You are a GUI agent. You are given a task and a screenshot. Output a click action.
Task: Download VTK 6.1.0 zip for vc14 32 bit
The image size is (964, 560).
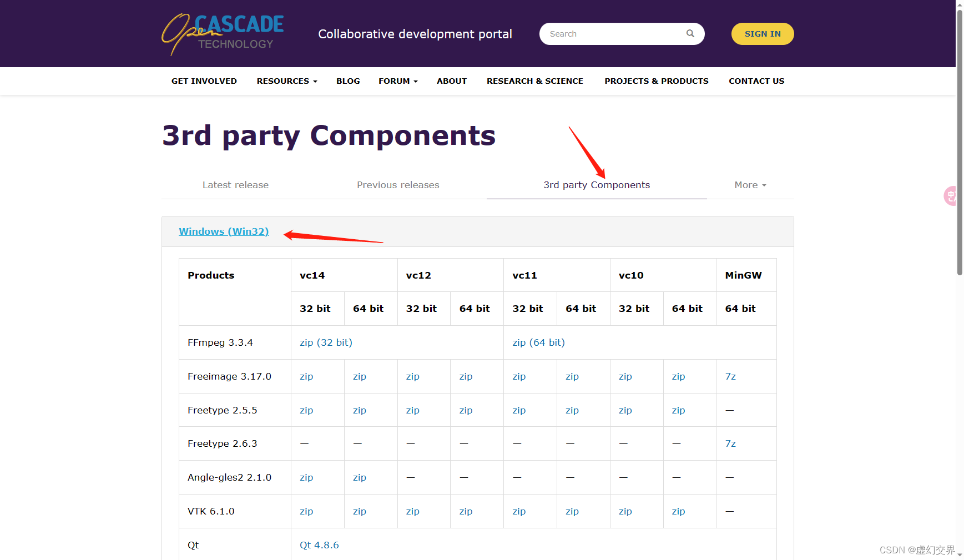(306, 511)
